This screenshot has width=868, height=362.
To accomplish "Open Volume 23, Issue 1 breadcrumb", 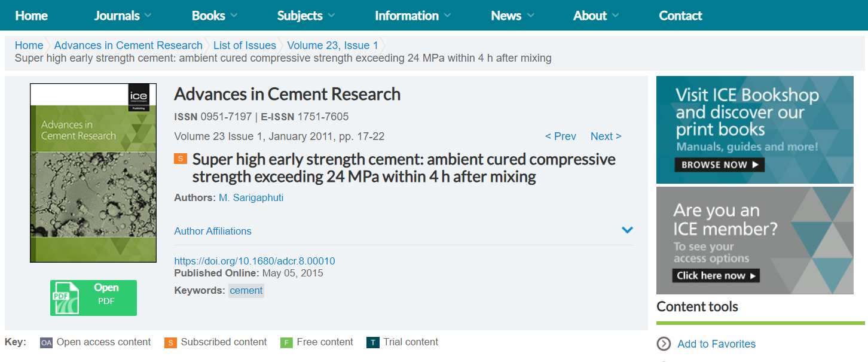I will (332, 45).
